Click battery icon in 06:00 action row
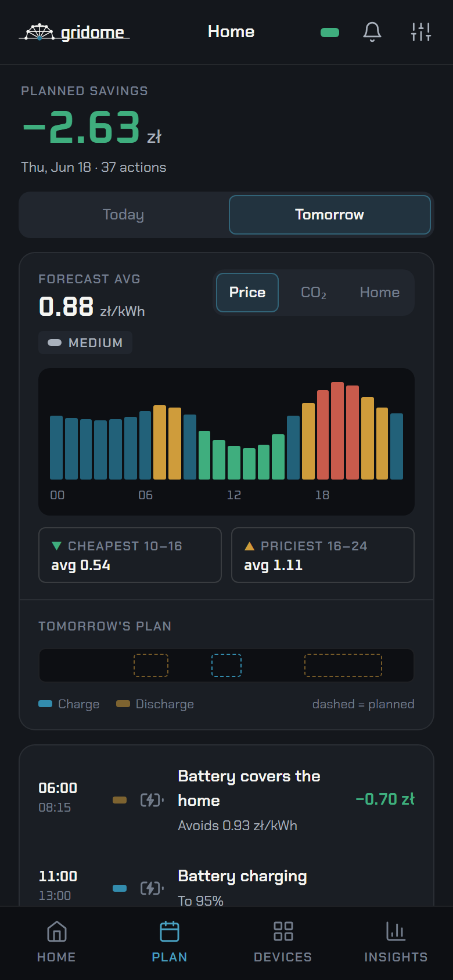 coord(152,800)
